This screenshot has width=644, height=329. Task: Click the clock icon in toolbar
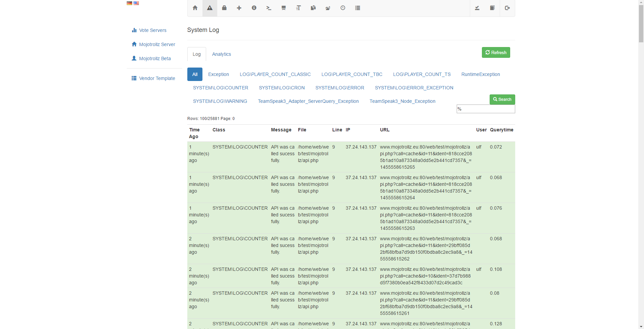343,8
